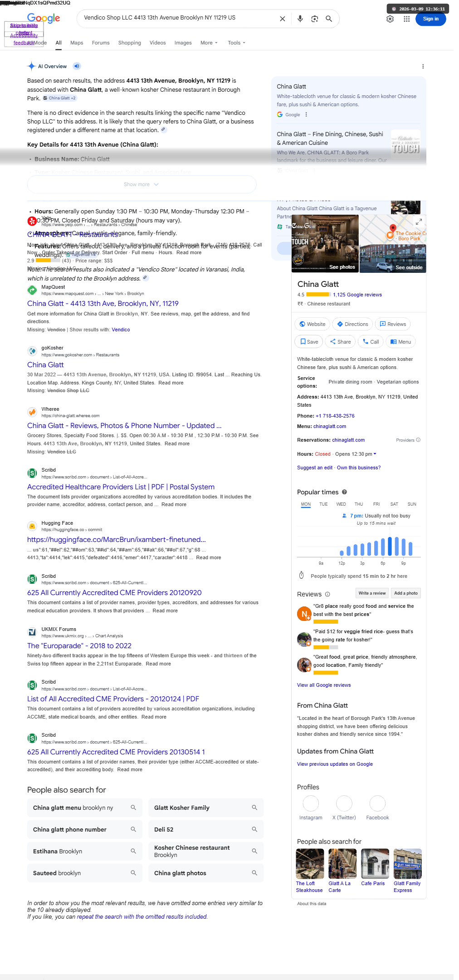
Task: Open About this data link
Action: (312, 904)
